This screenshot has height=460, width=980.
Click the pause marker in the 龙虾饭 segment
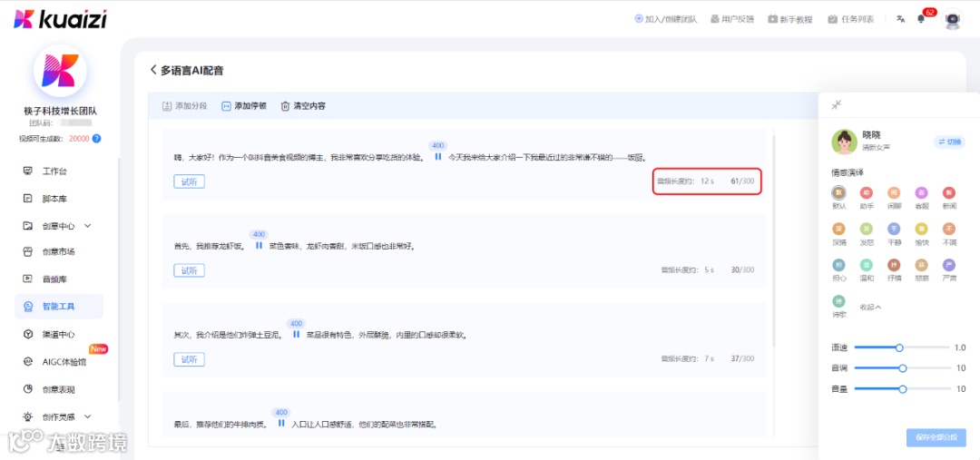coord(259,246)
